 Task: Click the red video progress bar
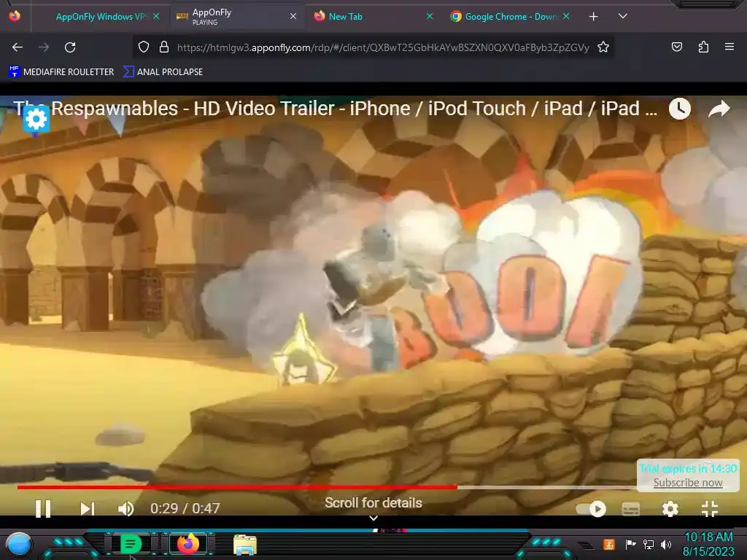click(237, 487)
